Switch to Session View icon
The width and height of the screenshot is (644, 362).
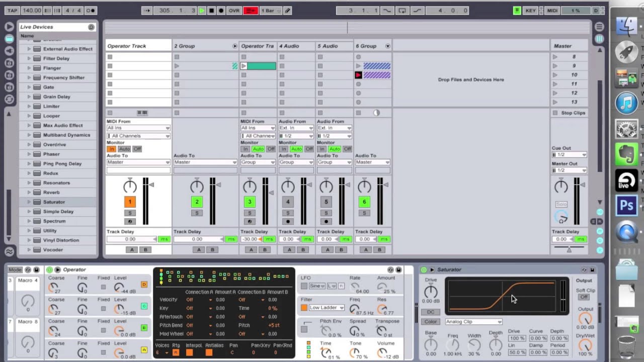click(x=599, y=39)
